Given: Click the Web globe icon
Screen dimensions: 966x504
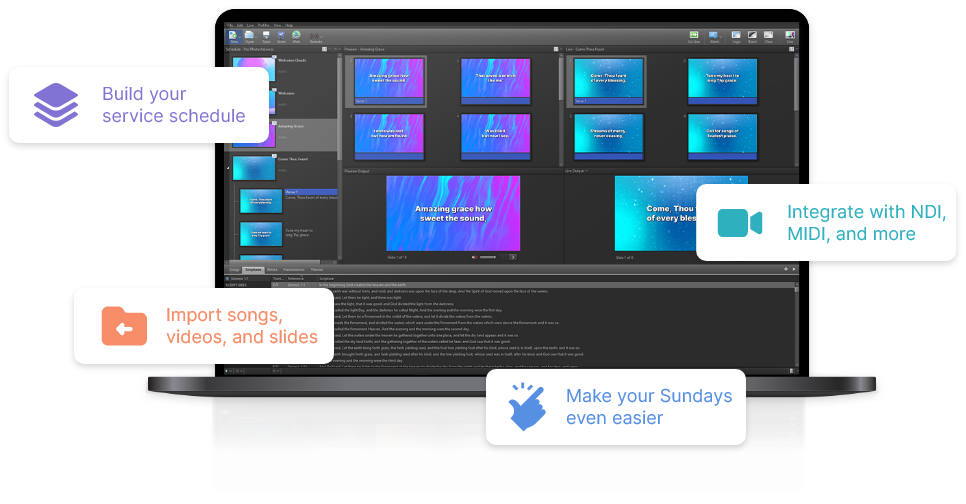Looking at the screenshot, I should click(296, 36).
